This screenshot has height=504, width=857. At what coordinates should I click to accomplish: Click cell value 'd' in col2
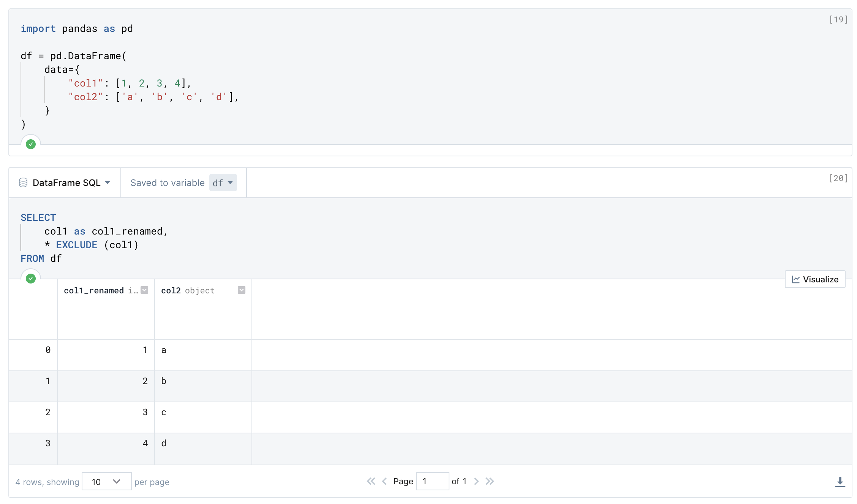point(164,443)
